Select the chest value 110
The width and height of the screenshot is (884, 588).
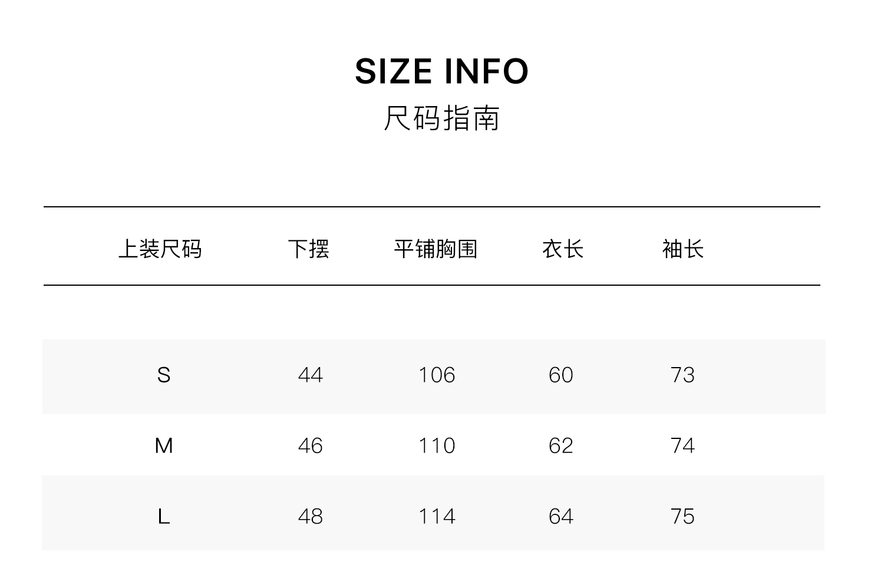pyautogui.click(x=437, y=446)
